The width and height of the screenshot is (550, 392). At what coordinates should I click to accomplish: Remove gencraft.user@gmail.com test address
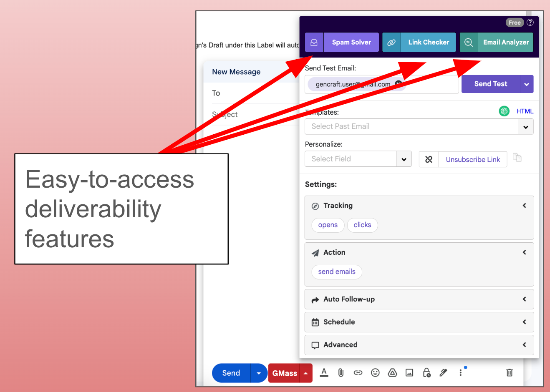[399, 84]
